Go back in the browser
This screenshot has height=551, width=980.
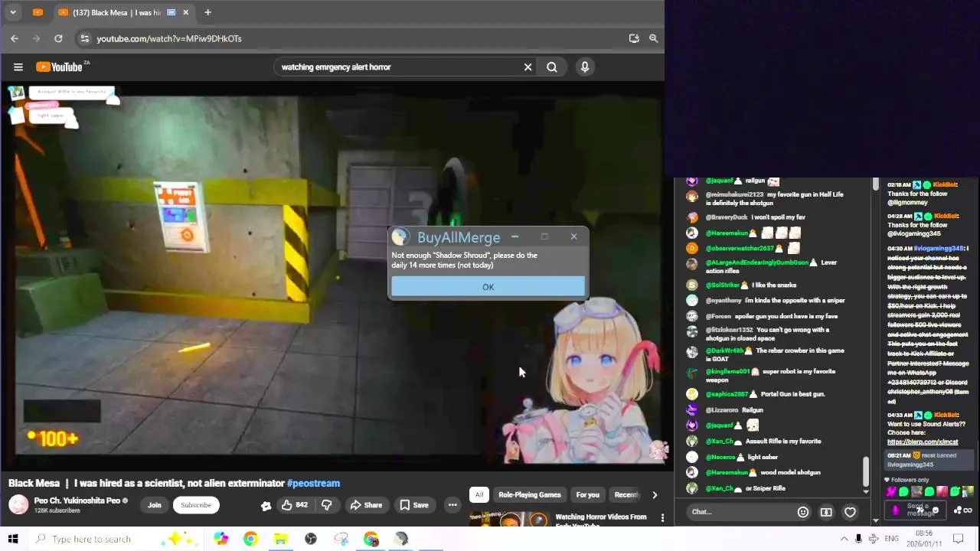click(15, 38)
